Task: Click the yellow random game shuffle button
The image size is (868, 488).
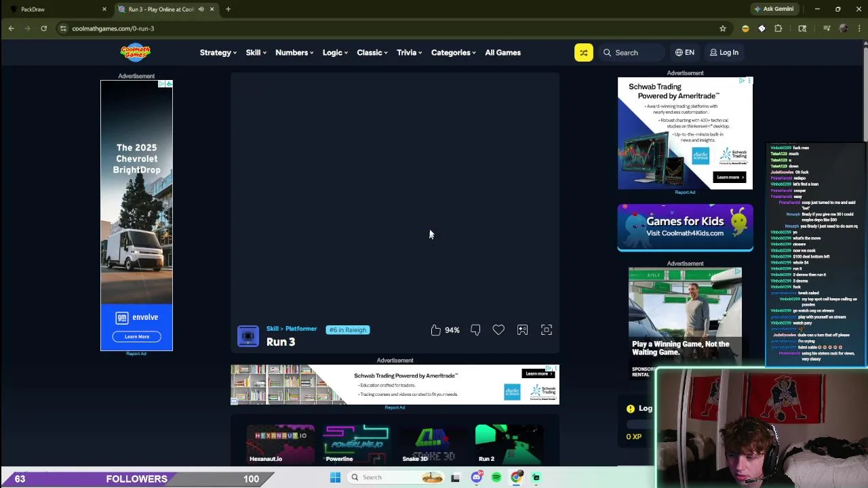Action: pyautogui.click(x=583, y=52)
